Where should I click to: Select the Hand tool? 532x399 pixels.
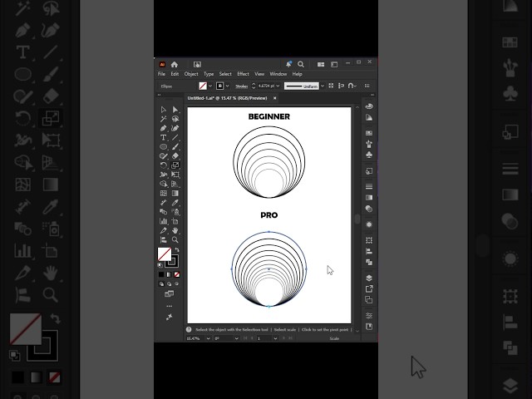point(175,230)
